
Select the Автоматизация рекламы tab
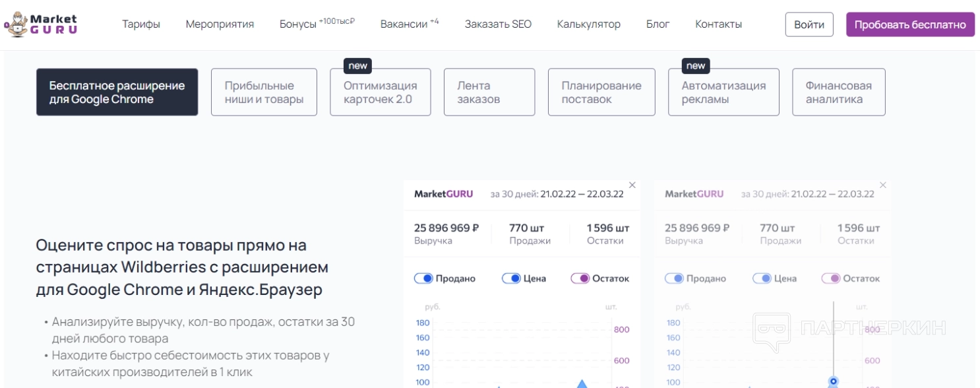[723, 92]
